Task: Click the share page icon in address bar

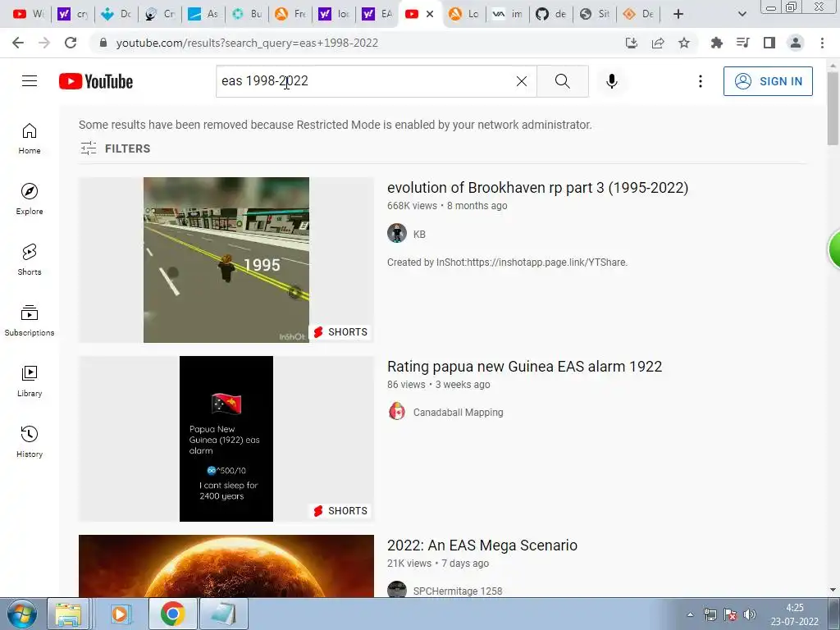Action: (658, 43)
